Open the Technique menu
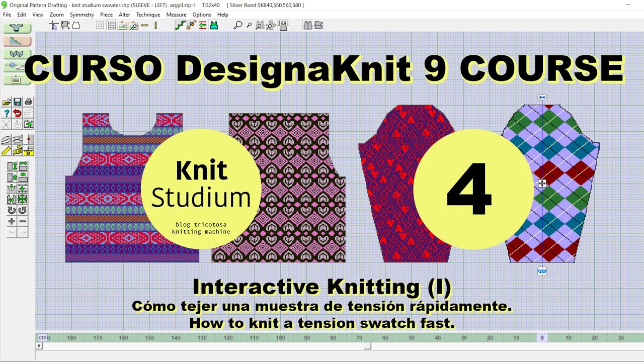644x362 pixels. (148, 15)
